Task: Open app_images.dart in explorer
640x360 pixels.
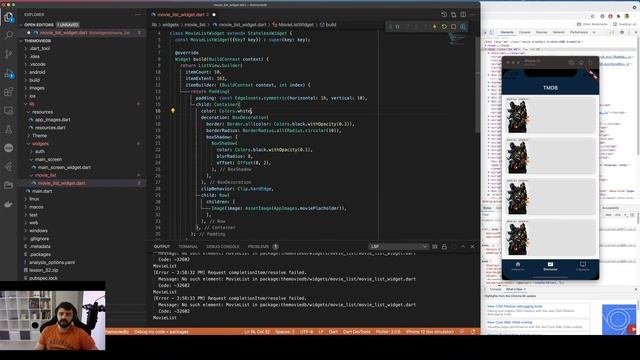Action: pos(53,120)
